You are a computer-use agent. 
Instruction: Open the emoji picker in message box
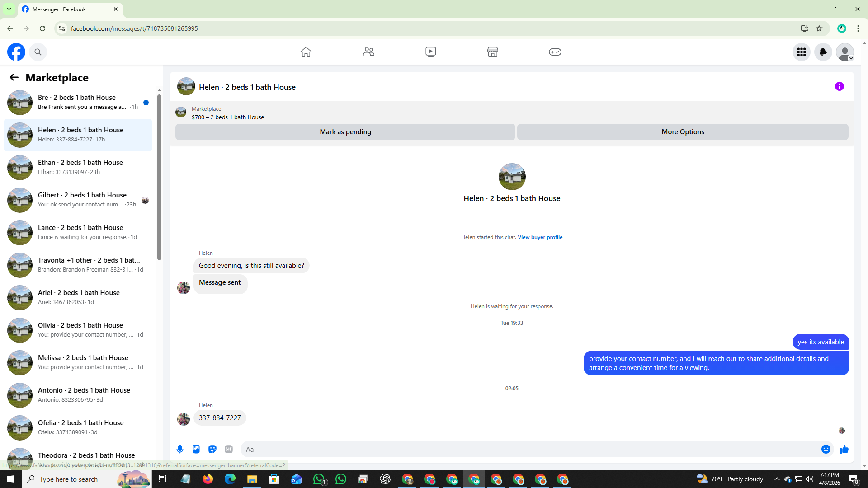click(826, 449)
